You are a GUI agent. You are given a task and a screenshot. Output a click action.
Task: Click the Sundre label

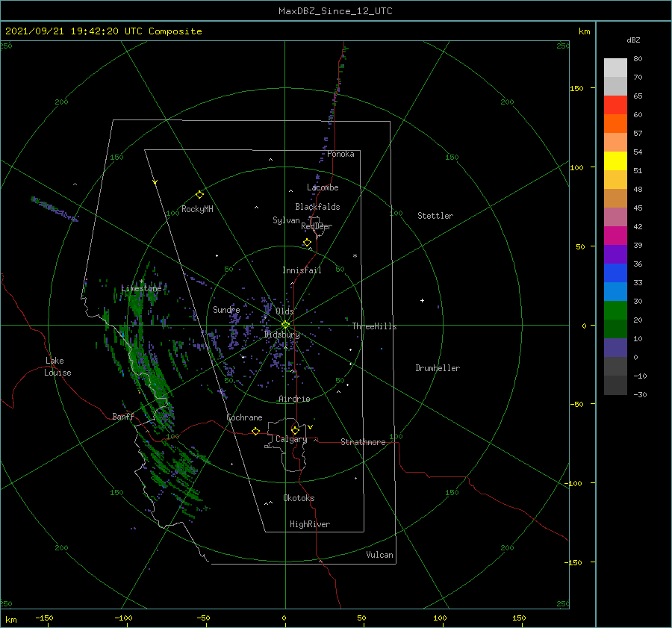tap(226, 309)
